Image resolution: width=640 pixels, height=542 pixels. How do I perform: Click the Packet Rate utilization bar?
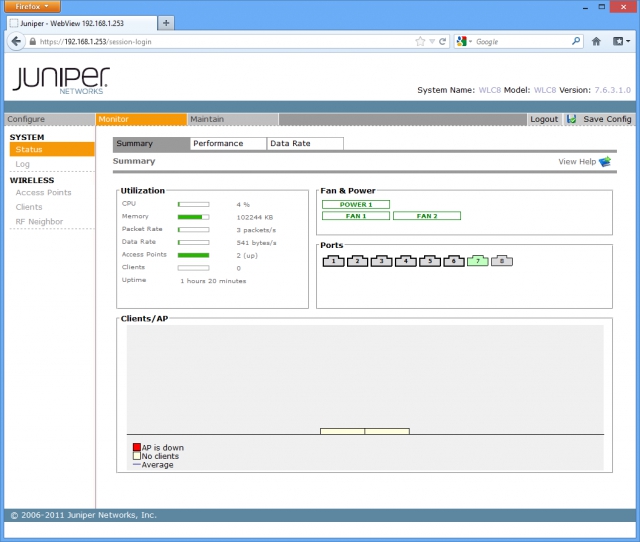point(193,230)
